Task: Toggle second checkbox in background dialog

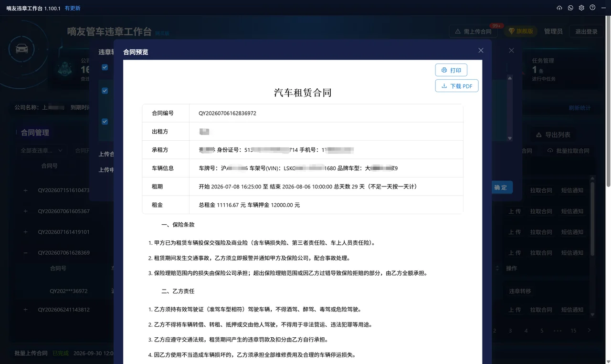Action: coord(105,91)
